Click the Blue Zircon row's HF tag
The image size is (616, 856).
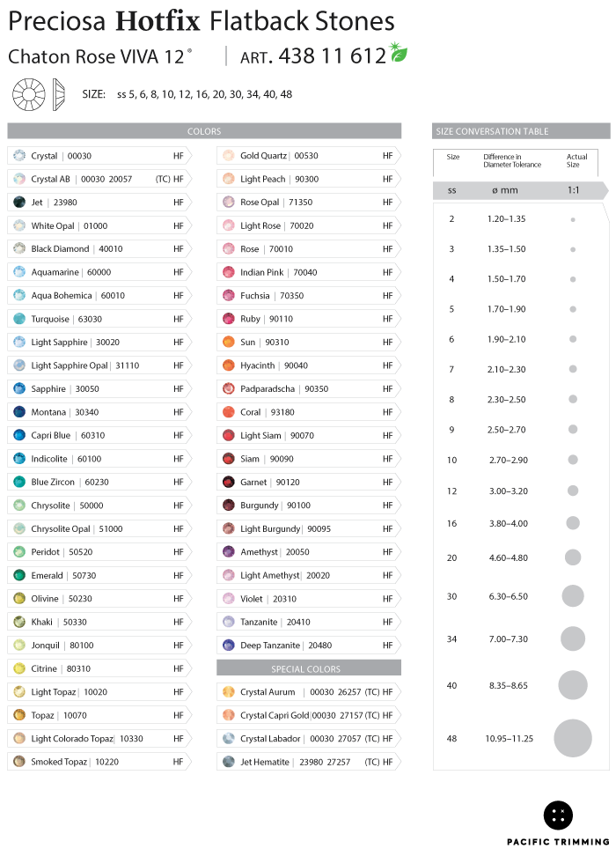tap(179, 482)
